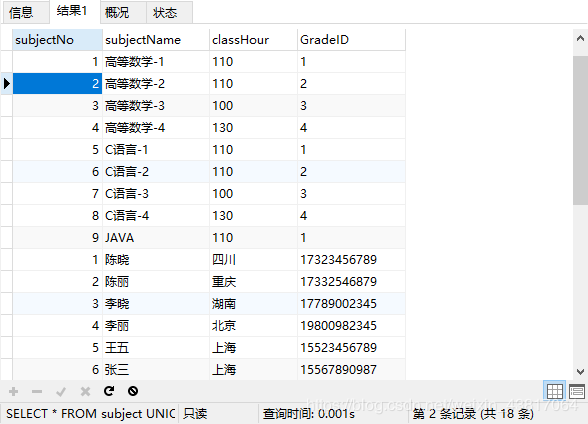Select cell 高等数学-4

pos(156,127)
